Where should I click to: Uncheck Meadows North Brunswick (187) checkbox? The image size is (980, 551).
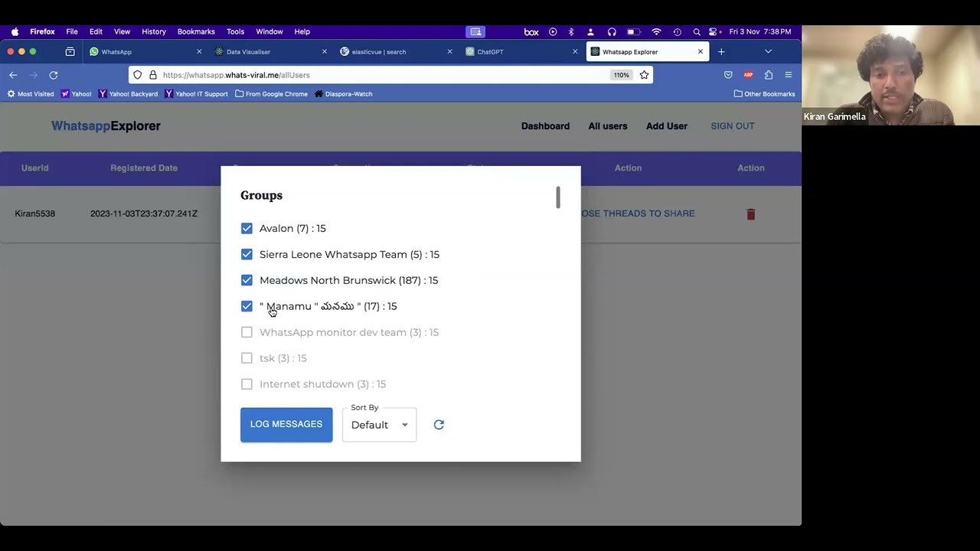(247, 280)
